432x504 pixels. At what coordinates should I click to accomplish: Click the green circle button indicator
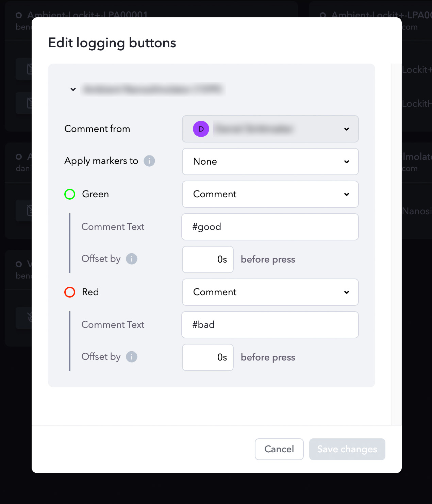tap(70, 194)
